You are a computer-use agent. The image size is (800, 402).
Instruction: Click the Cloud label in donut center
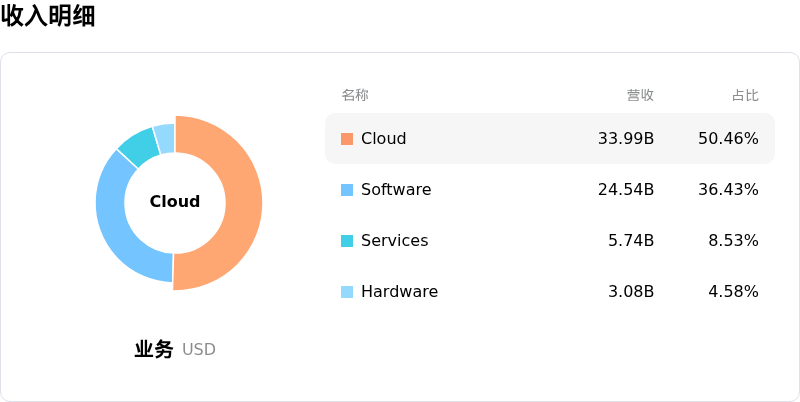tap(174, 202)
